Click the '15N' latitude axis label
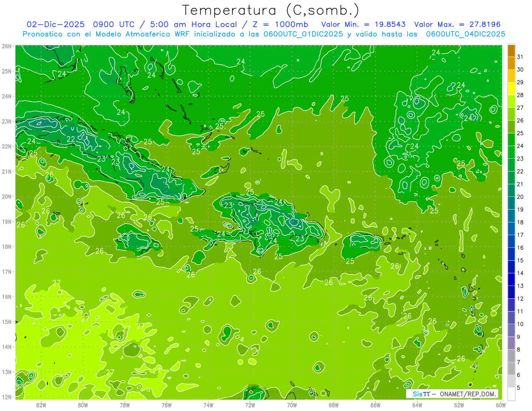 pyautogui.click(x=6, y=322)
